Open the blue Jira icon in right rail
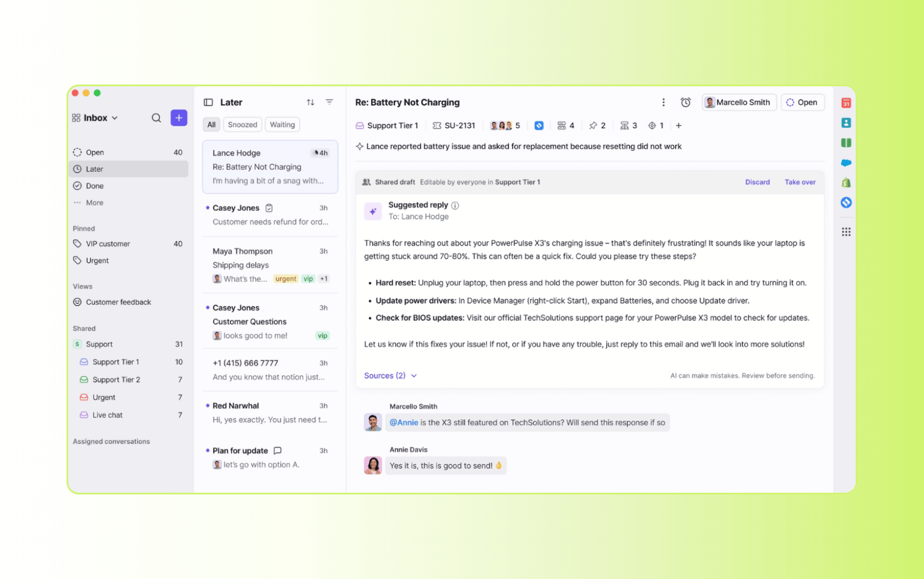The height and width of the screenshot is (579, 924). [846, 203]
